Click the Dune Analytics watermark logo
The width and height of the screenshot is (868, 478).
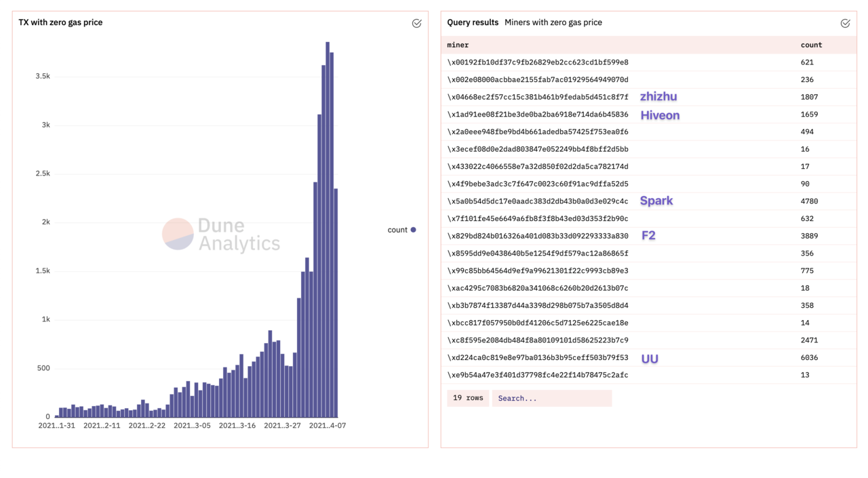(221, 235)
